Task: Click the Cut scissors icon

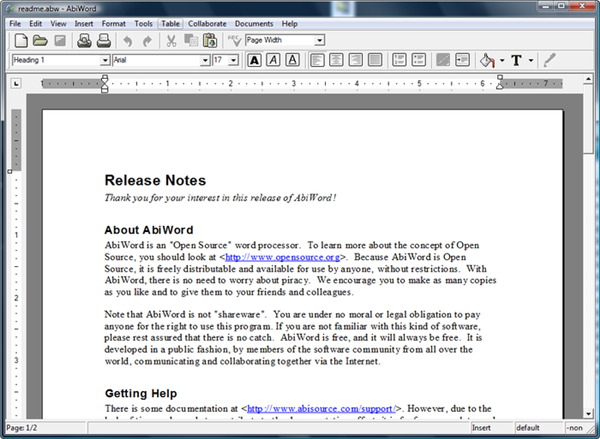Action: click(x=172, y=41)
